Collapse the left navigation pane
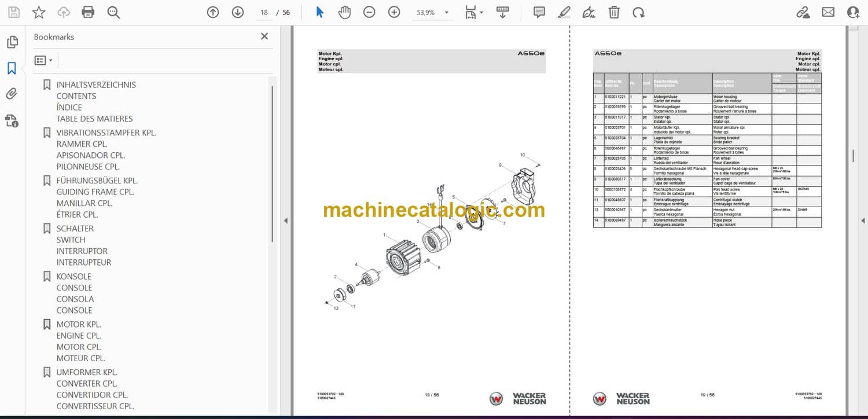 [x=285, y=220]
